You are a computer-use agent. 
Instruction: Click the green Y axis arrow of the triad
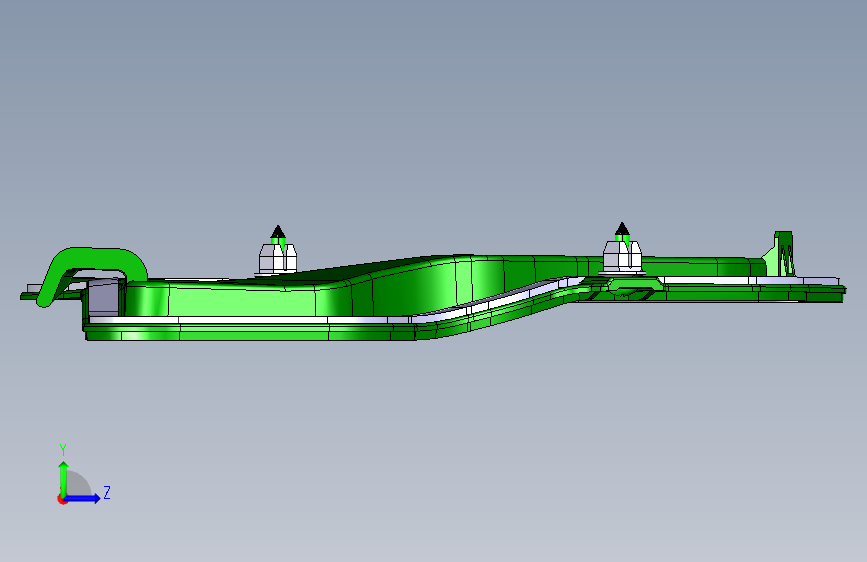coord(63,478)
